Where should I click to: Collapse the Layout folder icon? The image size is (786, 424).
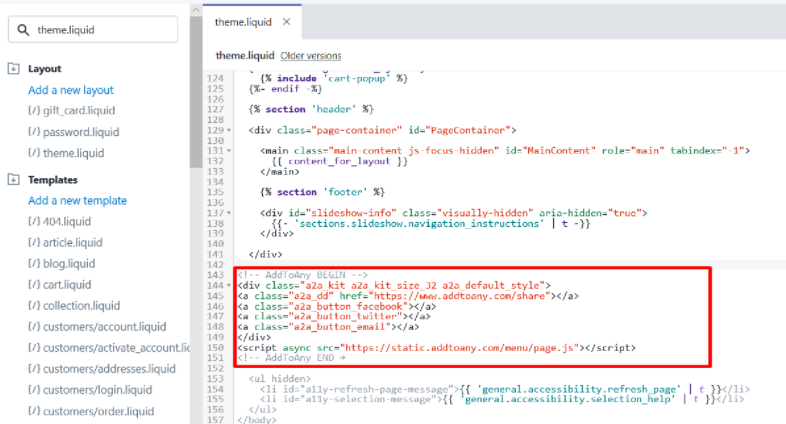click(x=14, y=69)
